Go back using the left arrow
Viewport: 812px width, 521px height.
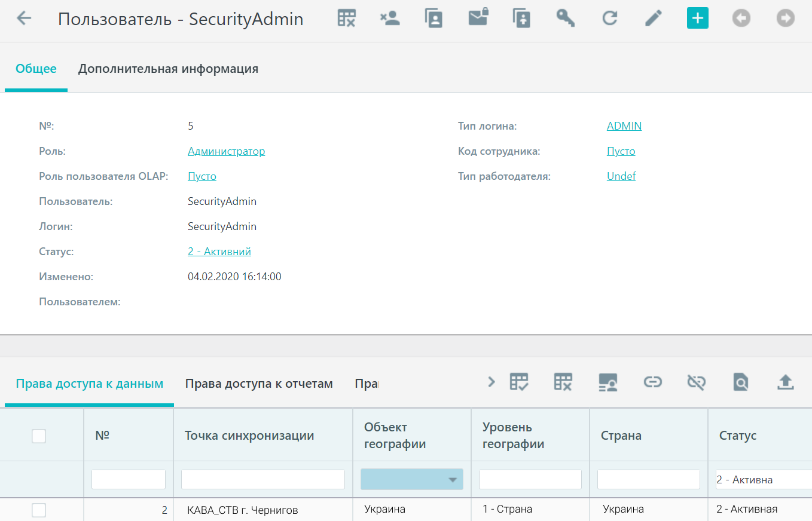coord(24,19)
